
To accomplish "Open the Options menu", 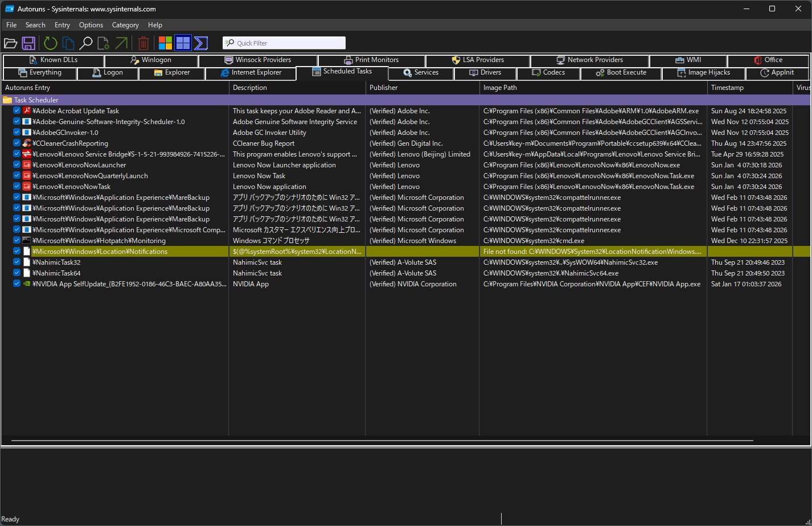I will (x=91, y=25).
